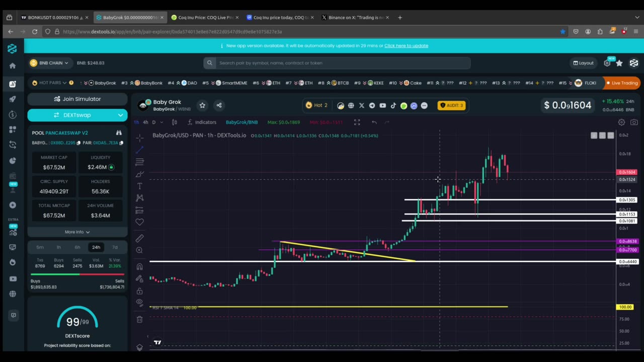Viewport: 644px width, 362px height.
Task: Expand More info section
Action: click(77, 232)
